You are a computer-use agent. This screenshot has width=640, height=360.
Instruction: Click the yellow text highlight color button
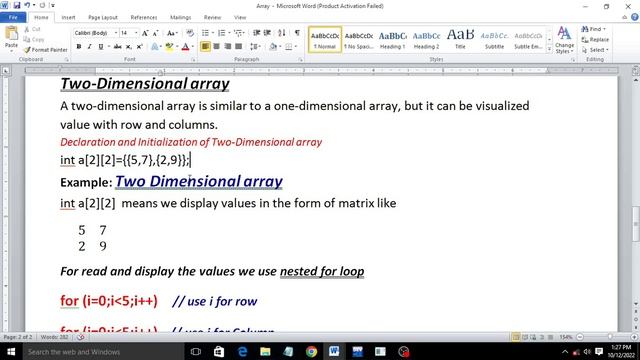tap(169, 47)
